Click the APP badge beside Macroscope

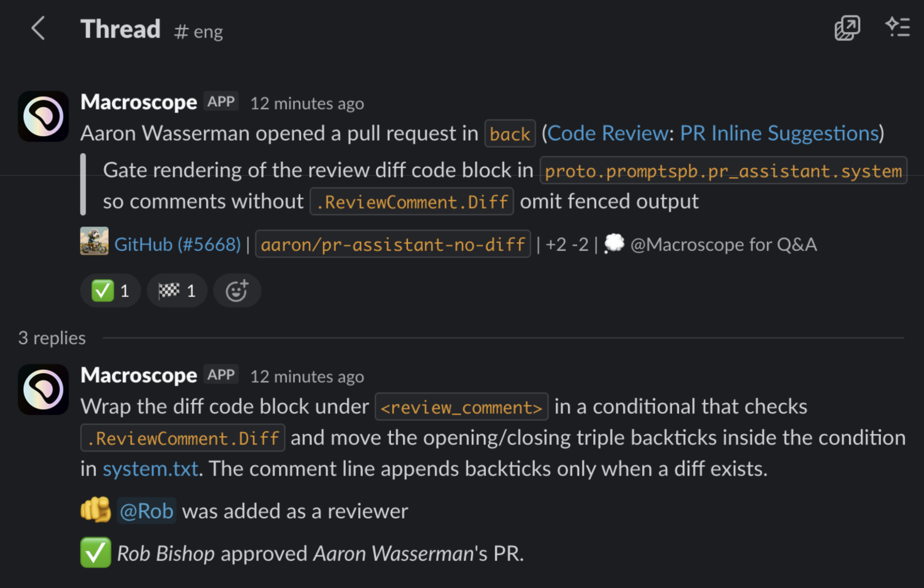tap(221, 101)
